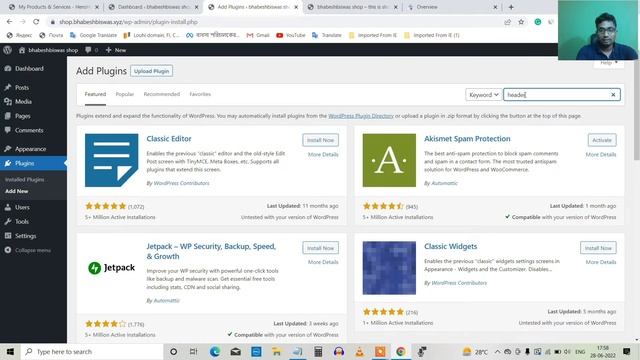Open Task View on taskbar

[194, 351]
